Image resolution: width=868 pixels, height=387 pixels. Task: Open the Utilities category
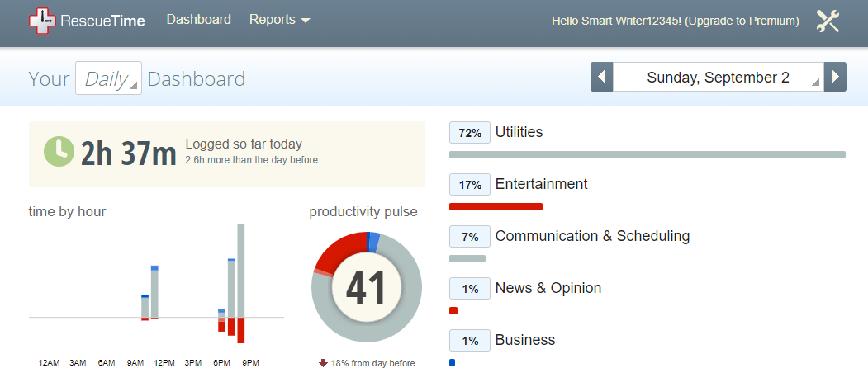[x=519, y=132]
